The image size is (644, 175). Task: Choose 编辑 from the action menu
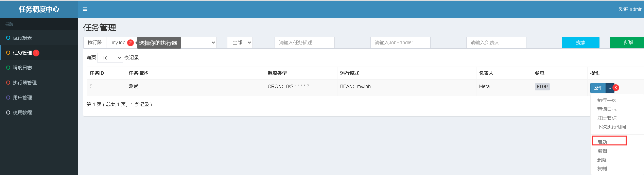(x=602, y=151)
